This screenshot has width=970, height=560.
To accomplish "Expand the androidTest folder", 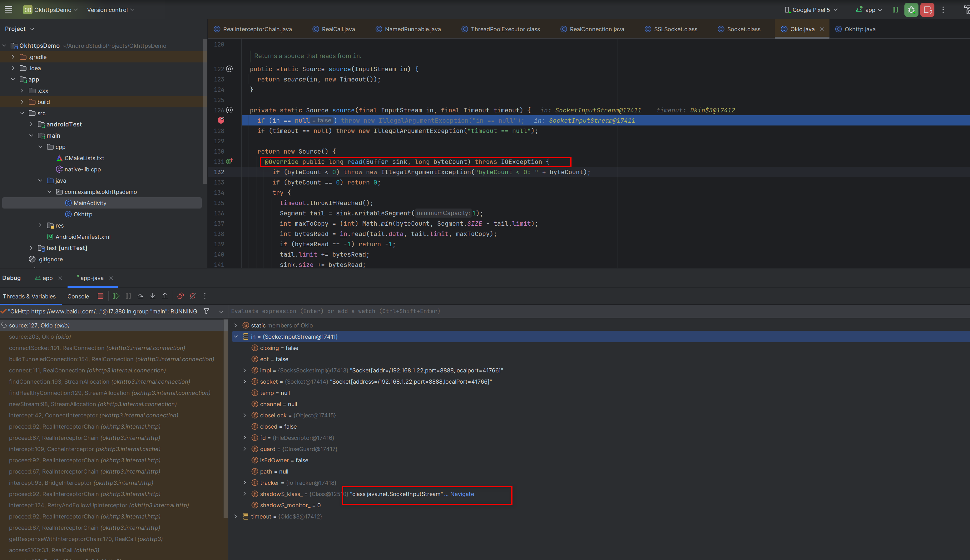I will 31,124.
